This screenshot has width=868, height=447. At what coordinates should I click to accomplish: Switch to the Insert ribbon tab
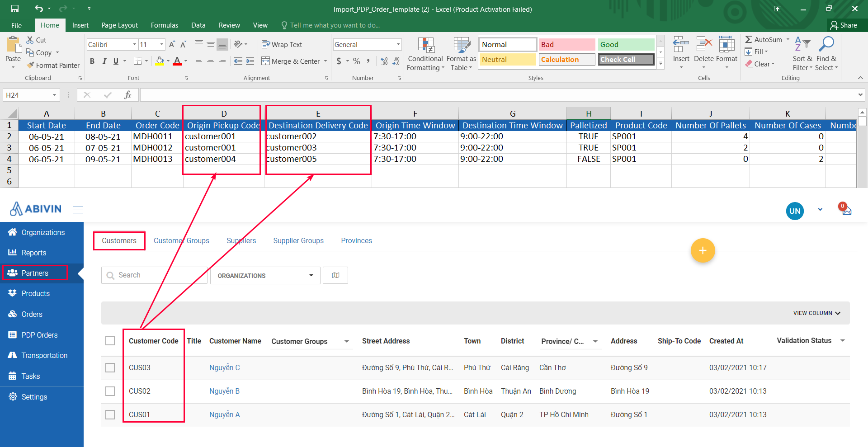pos(80,25)
